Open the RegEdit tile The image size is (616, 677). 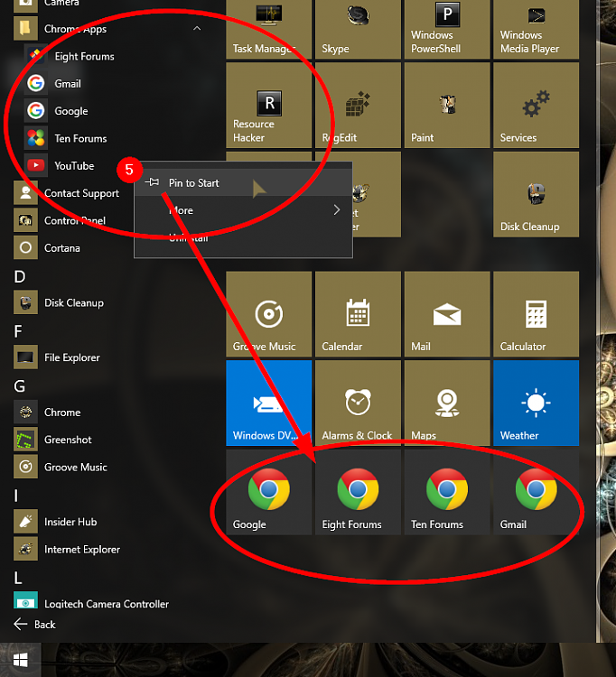click(x=358, y=106)
